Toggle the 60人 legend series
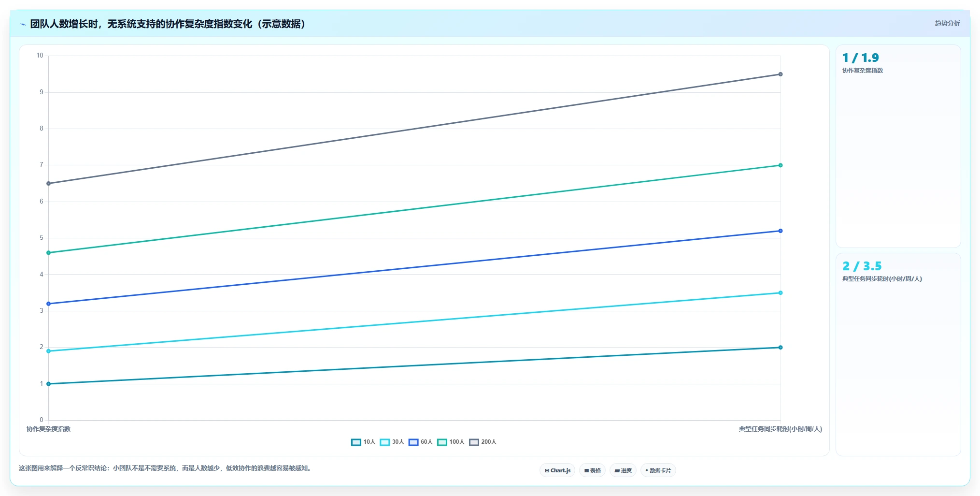Screen dimensions: 980x496 (421, 442)
